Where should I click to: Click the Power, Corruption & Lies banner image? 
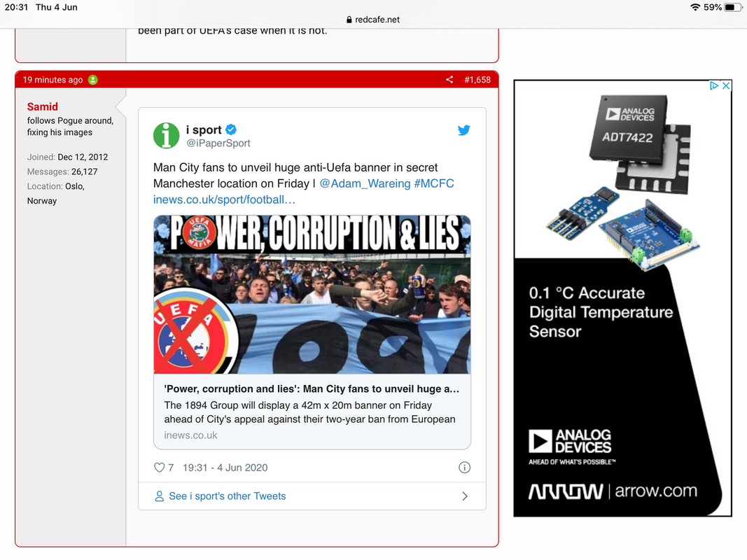(312, 294)
